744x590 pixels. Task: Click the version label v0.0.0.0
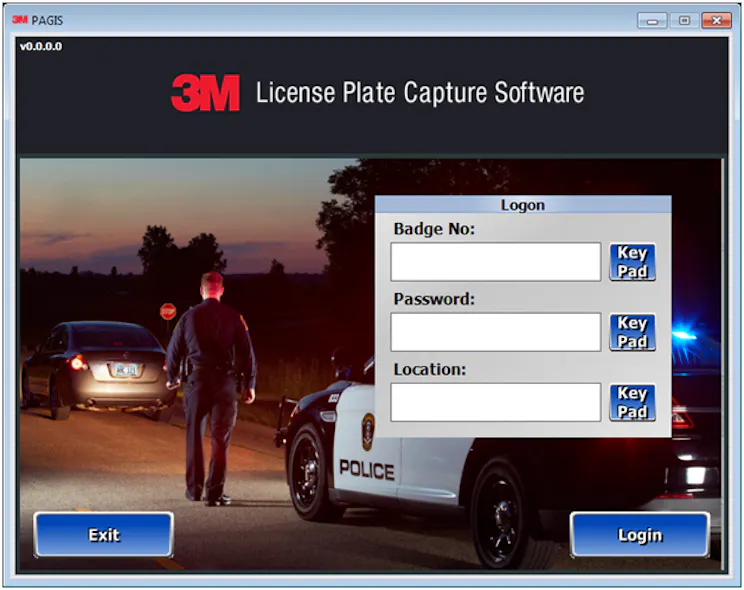pos(41,47)
